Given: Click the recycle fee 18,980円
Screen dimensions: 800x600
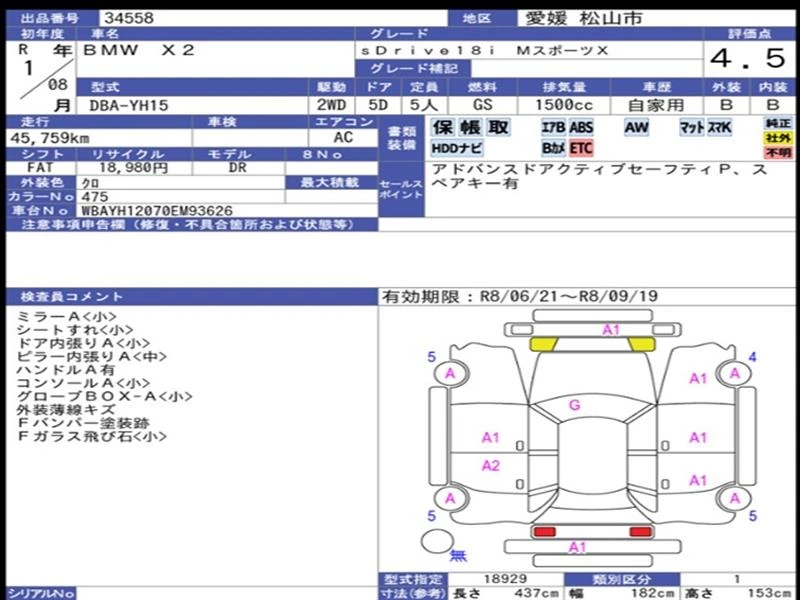Looking at the screenshot, I should coord(133,167).
